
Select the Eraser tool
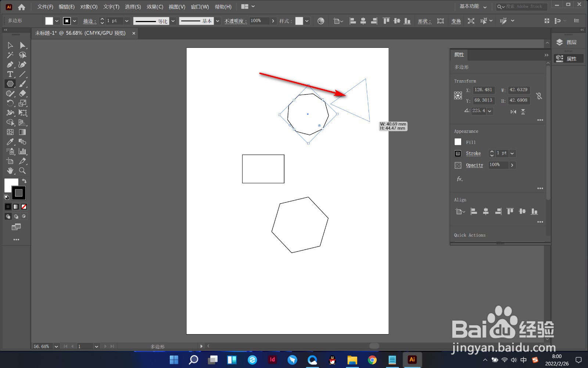pos(23,93)
